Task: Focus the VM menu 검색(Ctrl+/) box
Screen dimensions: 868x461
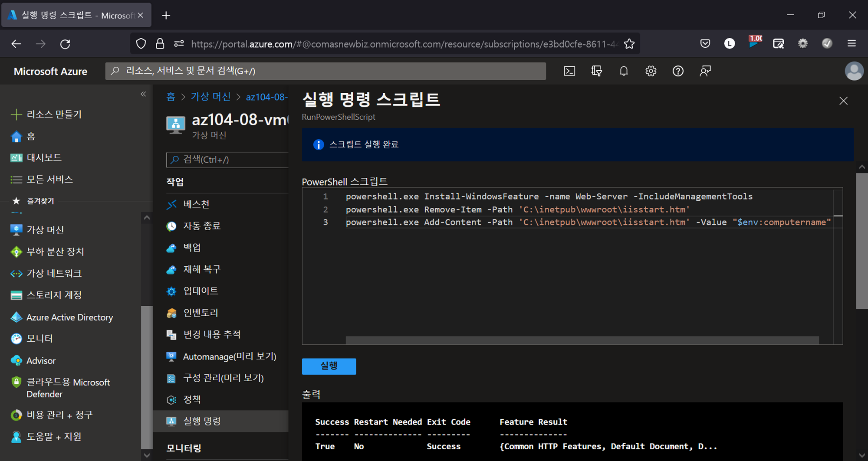Action: click(227, 160)
